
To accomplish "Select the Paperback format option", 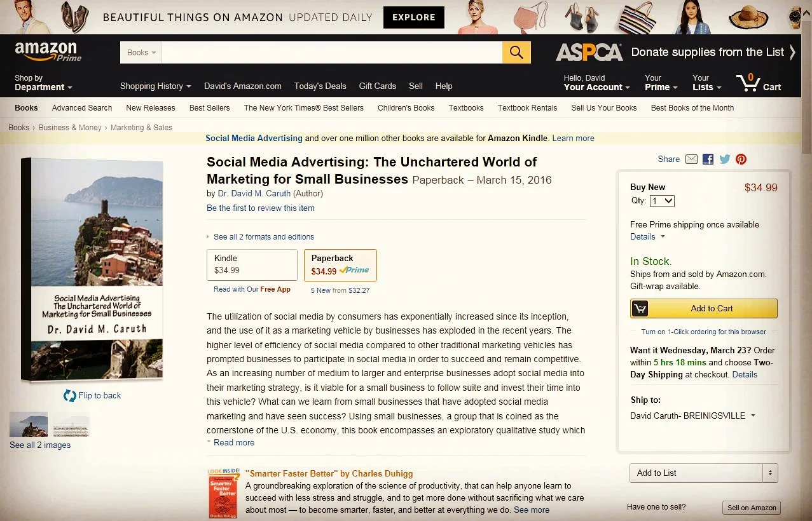I will [x=340, y=264].
